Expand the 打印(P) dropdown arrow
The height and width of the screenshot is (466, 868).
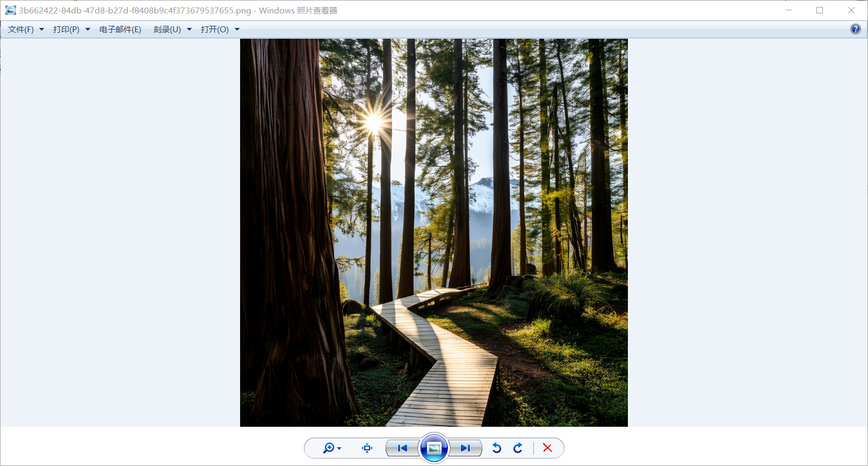coord(88,30)
